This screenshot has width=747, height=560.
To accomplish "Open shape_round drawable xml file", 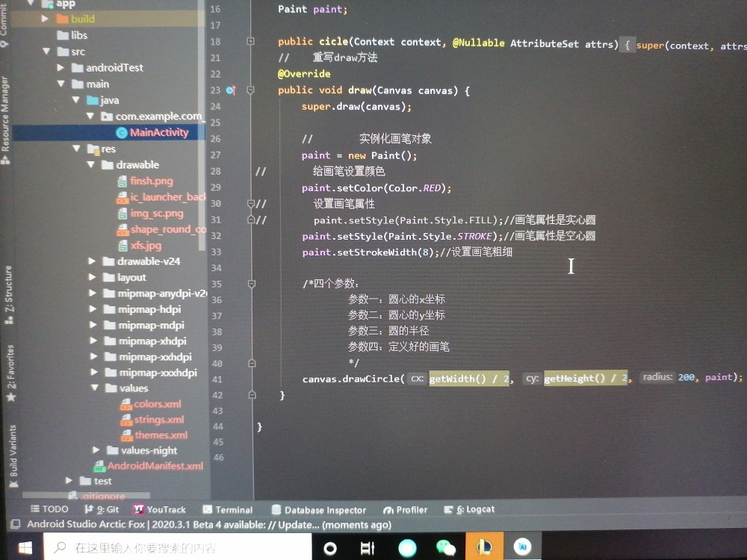I will coord(161,229).
